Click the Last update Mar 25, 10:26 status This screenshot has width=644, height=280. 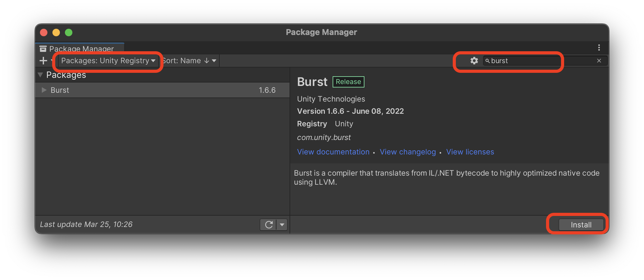tap(86, 224)
